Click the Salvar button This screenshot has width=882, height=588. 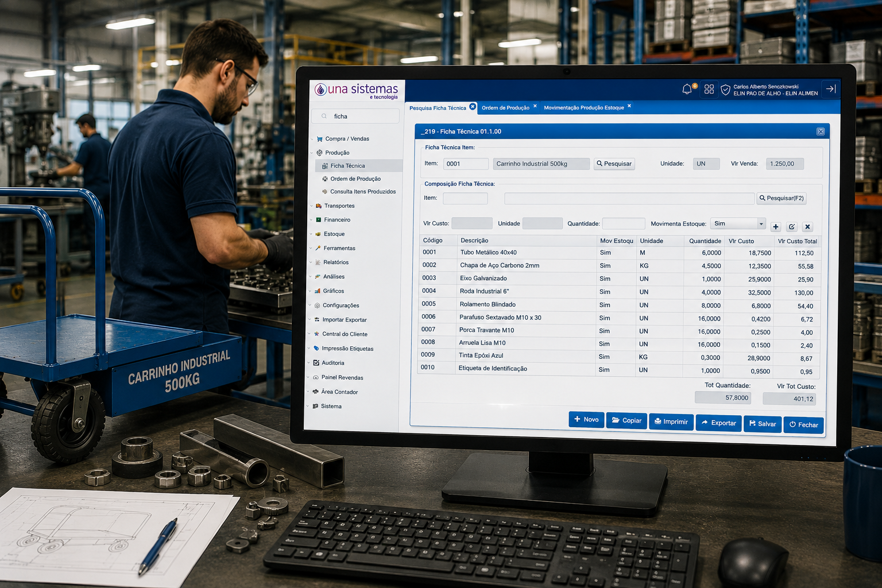click(763, 424)
